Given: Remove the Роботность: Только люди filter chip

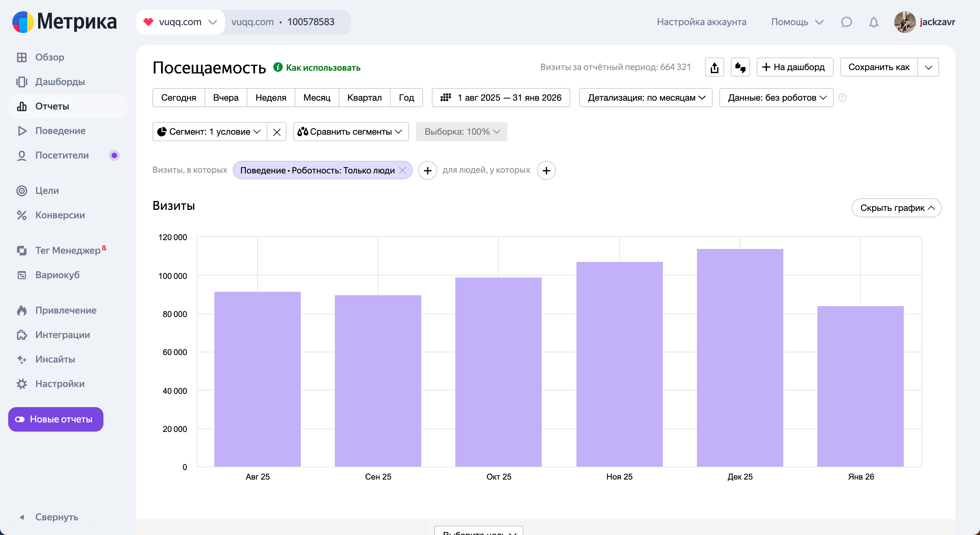Looking at the screenshot, I should 403,170.
